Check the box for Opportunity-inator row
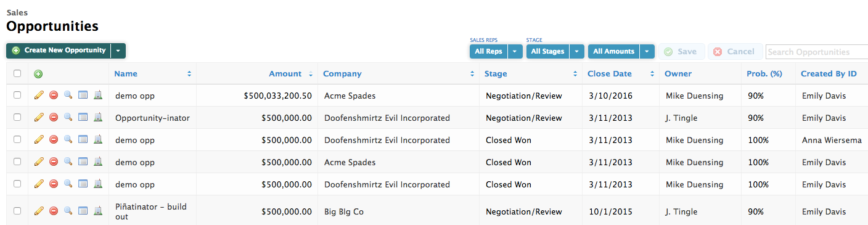This screenshot has width=868, height=225. (17, 117)
